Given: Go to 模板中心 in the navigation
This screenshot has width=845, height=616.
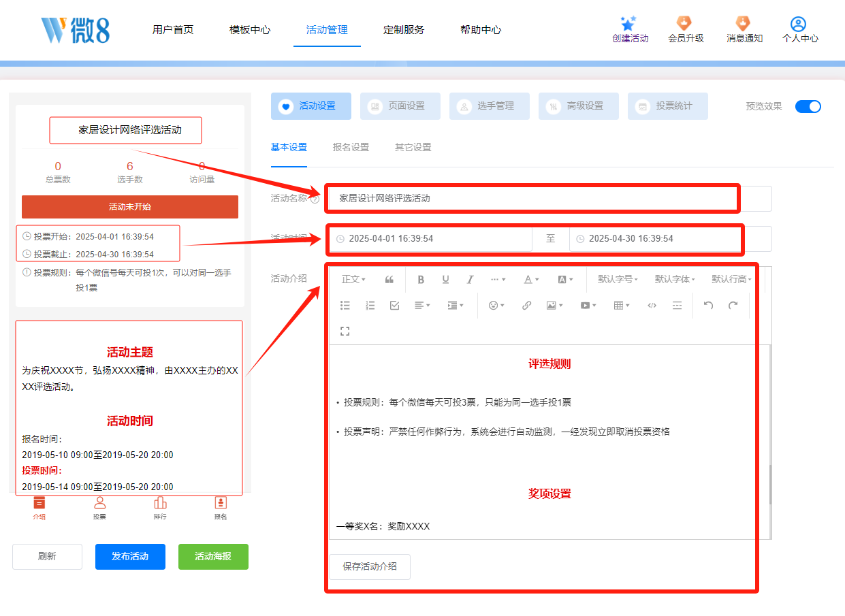Looking at the screenshot, I should 250,30.
